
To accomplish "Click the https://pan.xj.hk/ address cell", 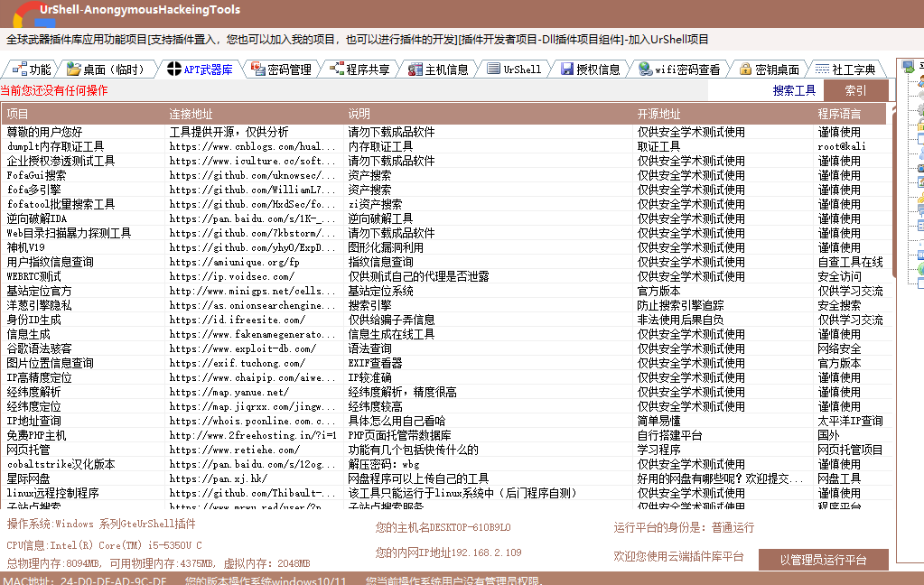I will (x=219, y=478).
